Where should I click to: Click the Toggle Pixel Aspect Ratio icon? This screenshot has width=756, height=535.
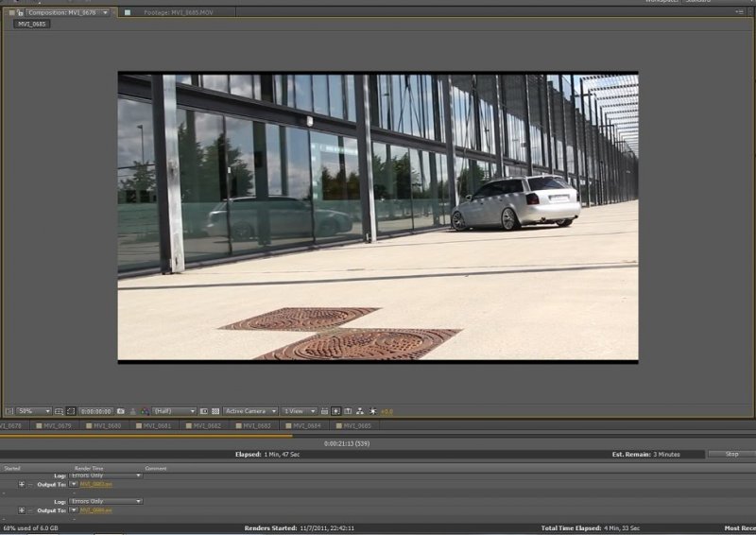(325, 412)
